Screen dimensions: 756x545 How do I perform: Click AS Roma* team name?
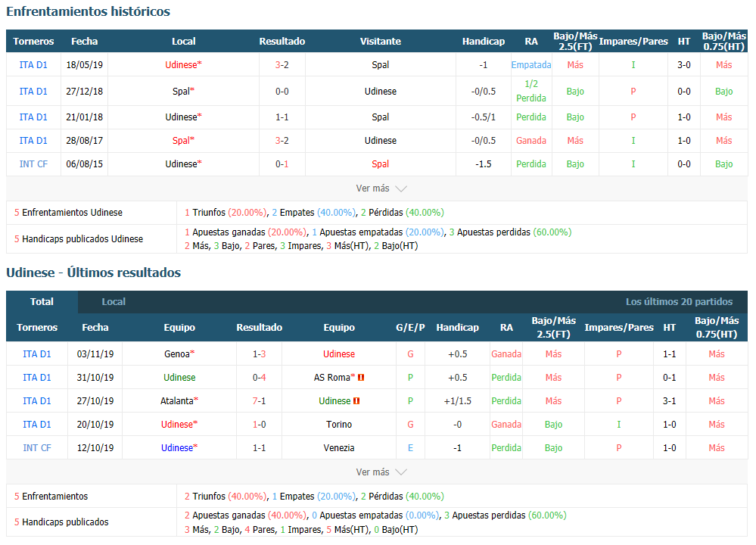tap(334, 378)
